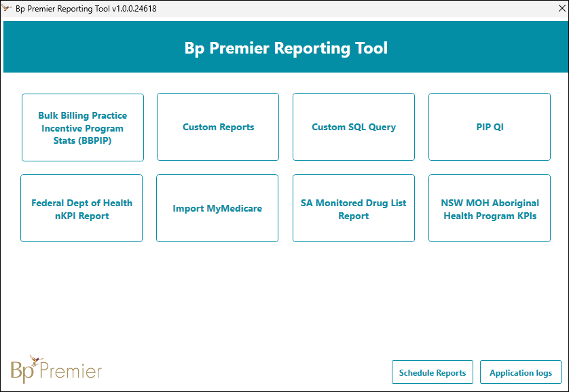Click the Bp Premier Reporting Tool banner heading

click(286, 48)
